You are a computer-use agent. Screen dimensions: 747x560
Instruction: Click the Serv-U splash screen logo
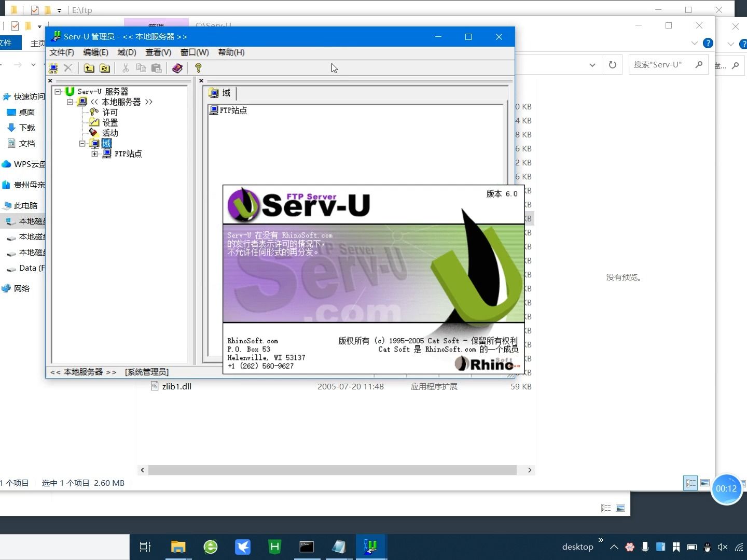tap(299, 204)
